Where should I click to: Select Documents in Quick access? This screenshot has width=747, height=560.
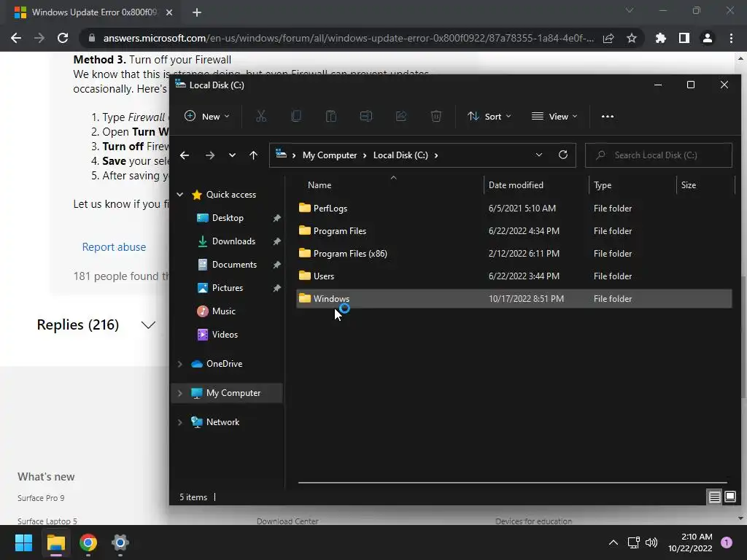(x=234, y=264)
